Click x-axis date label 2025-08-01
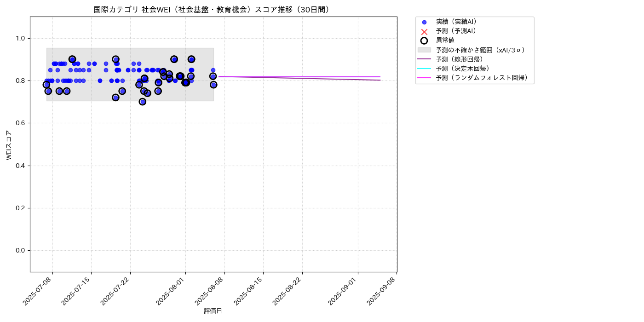Viewport: 644px width, 322px height. [x=172, y=291]
